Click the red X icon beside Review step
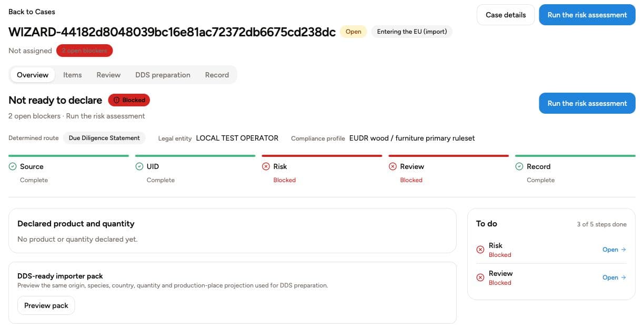This screenshot has width=644, height=328. point(393,166)
